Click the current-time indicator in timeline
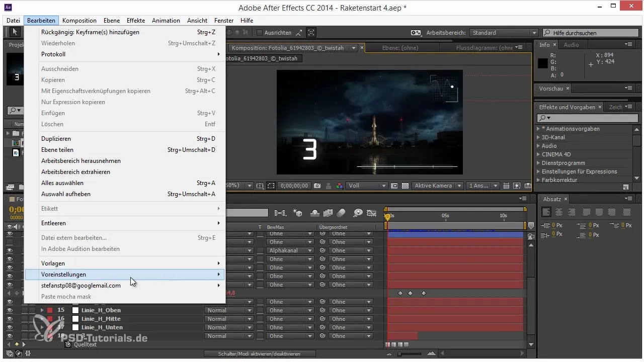644x362 pixels. [x=387, y=216]
